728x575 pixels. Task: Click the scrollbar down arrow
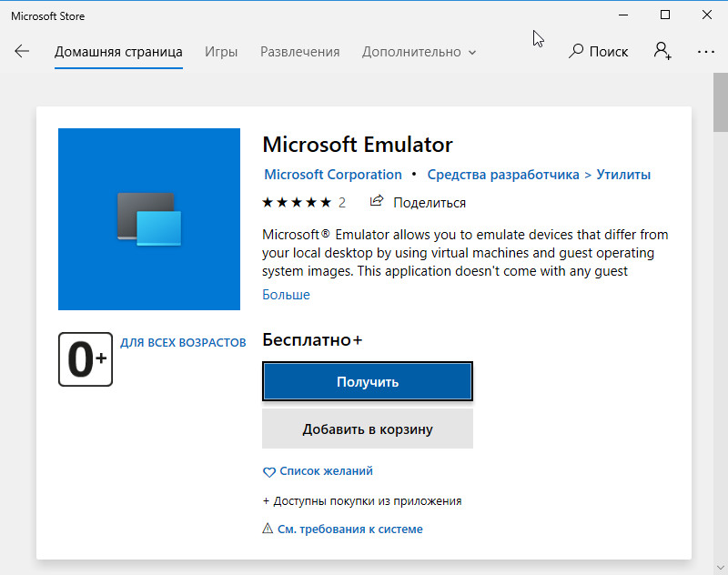pyautogui.click(x=721, y=568)
